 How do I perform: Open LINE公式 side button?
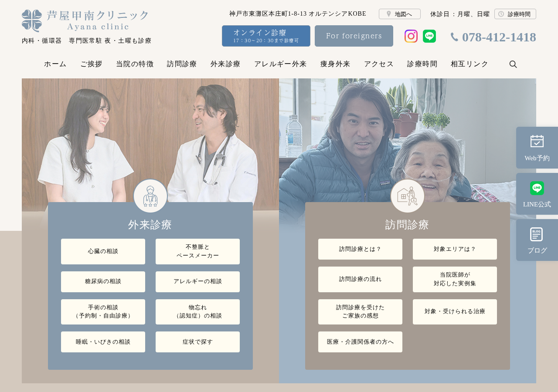point(537,194)
